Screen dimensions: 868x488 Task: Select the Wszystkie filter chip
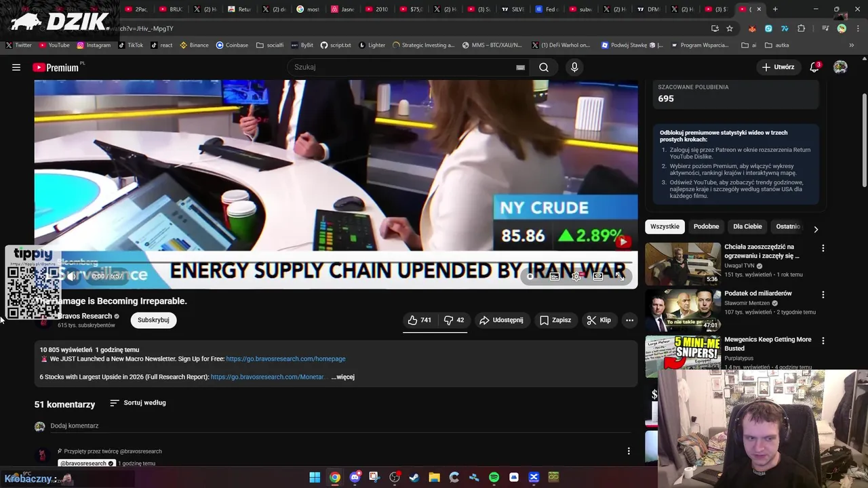(665, 226)
